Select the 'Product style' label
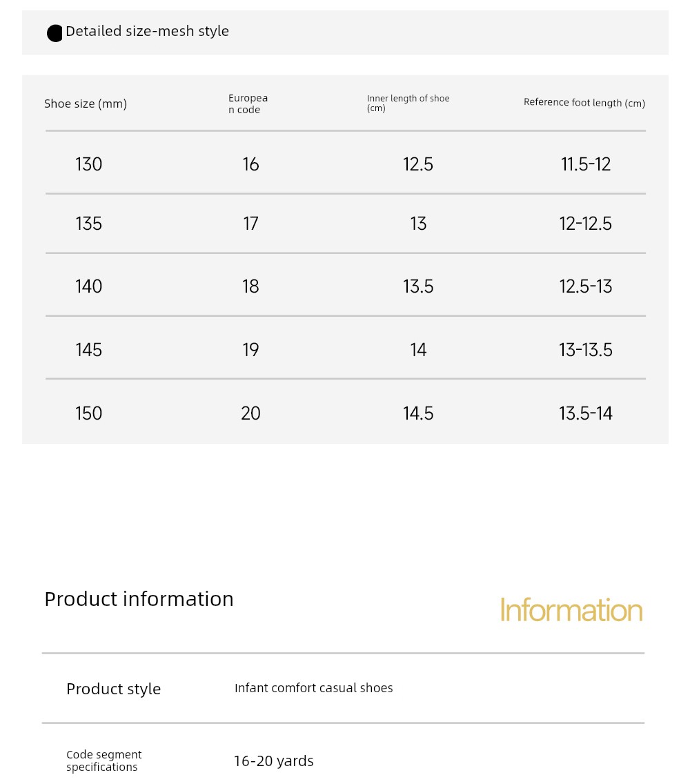The height and width of the screenshot is (784, 690). click(113, 689)
